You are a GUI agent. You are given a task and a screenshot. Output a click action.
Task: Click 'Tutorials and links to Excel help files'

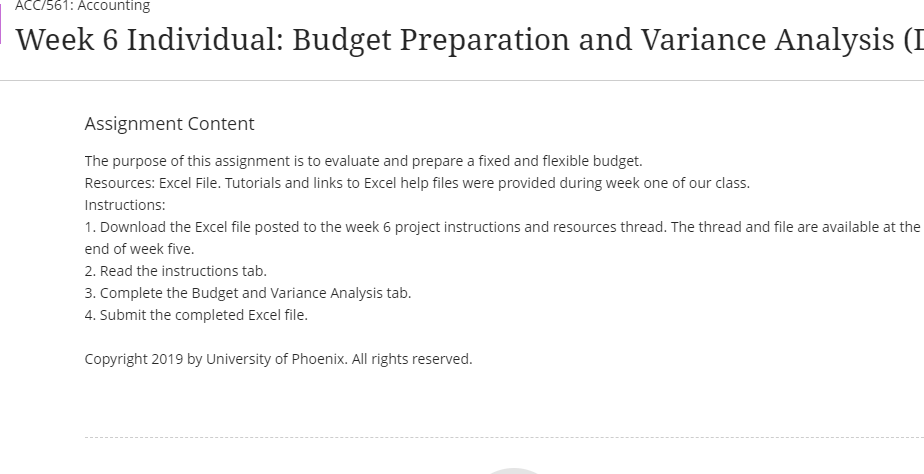(x=342, y=183)
